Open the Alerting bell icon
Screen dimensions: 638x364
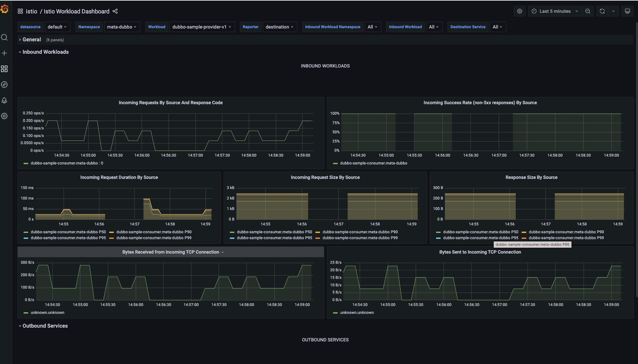coord(4,100)
